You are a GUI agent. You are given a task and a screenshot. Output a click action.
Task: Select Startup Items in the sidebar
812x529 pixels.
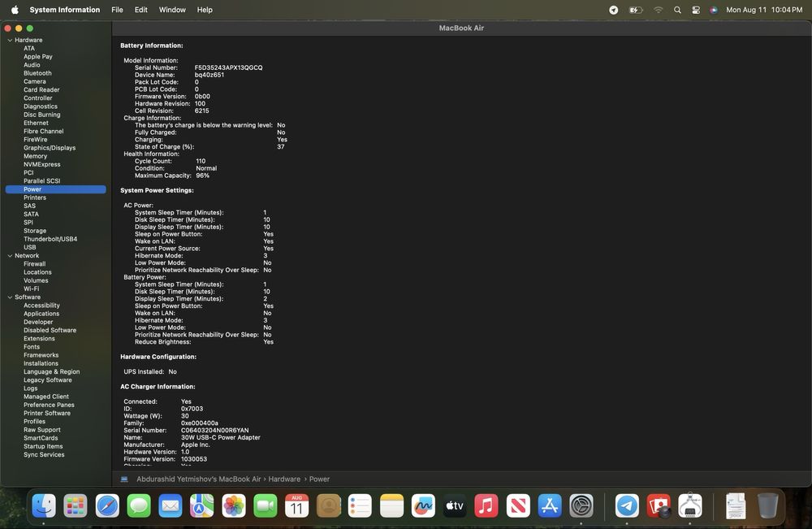(43, 446)
